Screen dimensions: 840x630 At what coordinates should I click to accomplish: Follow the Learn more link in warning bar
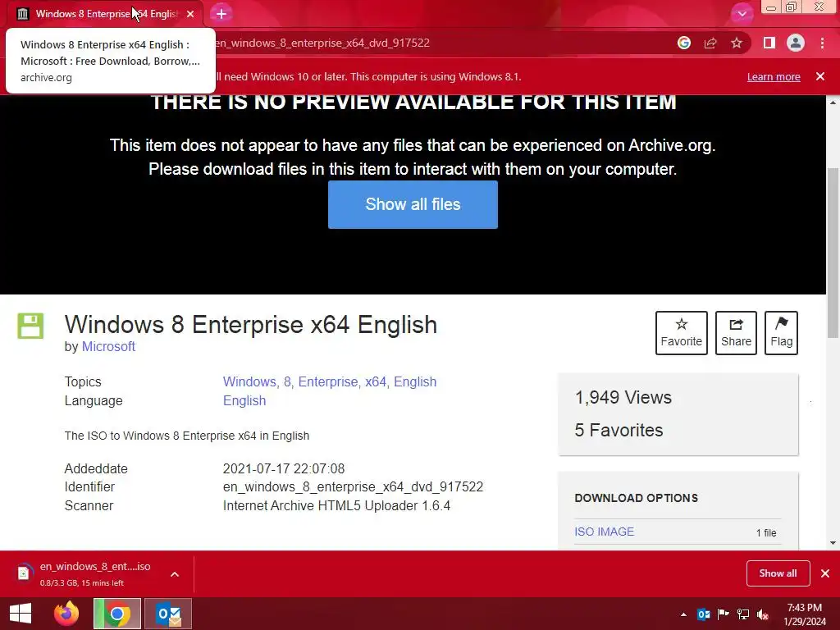click(x=774, y=76)
